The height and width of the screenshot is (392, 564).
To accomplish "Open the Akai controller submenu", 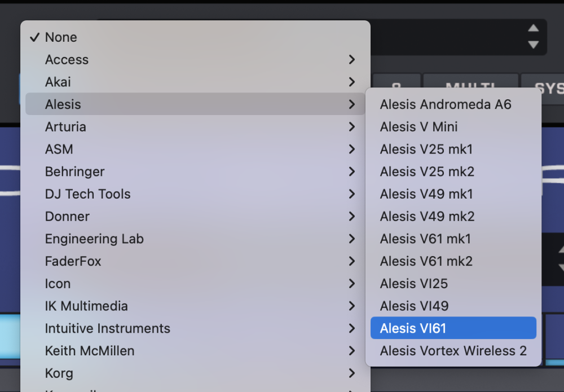I will [58, 82].
